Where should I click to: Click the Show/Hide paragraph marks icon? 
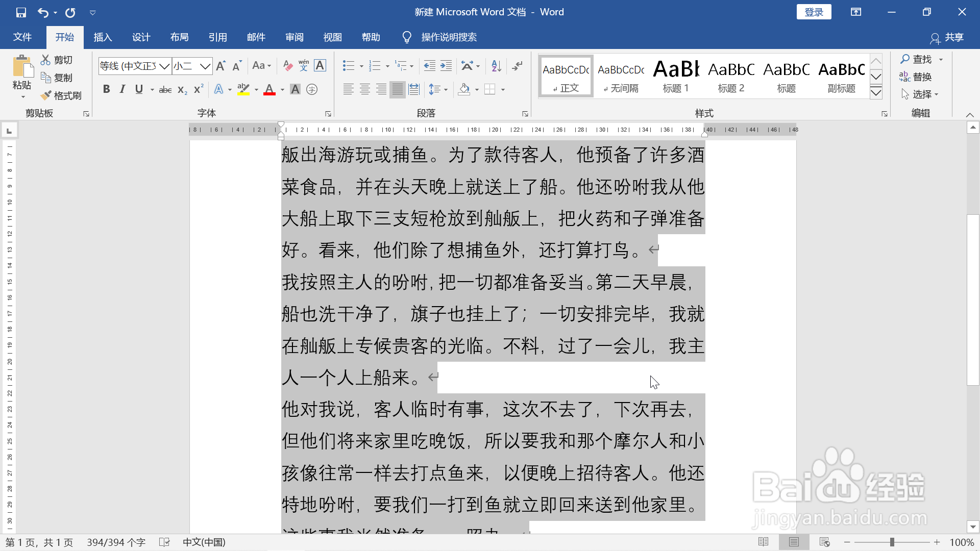click(518, 66)
